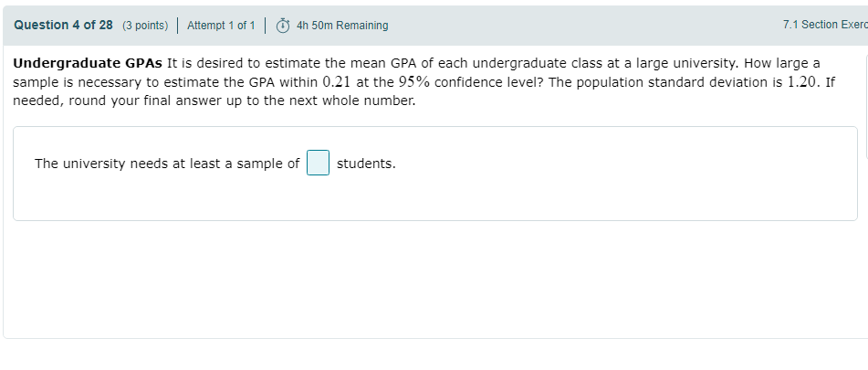Open the 7.1 Section Exercise label
The width and height of the screenshot is (868, 370).
pos(823,25)
